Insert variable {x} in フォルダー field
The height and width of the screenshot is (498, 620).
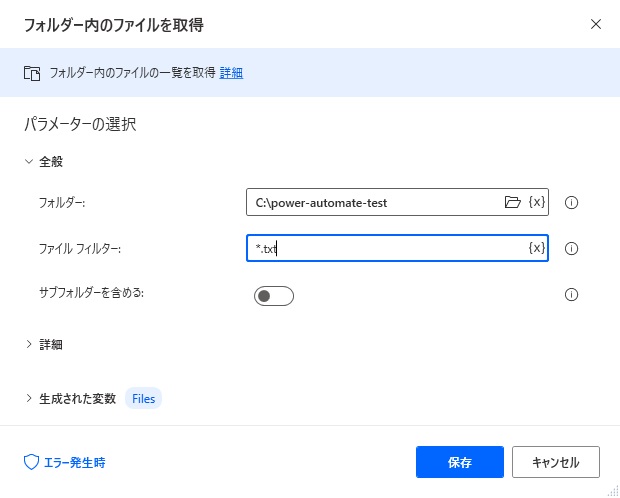[x=537, y=202]
